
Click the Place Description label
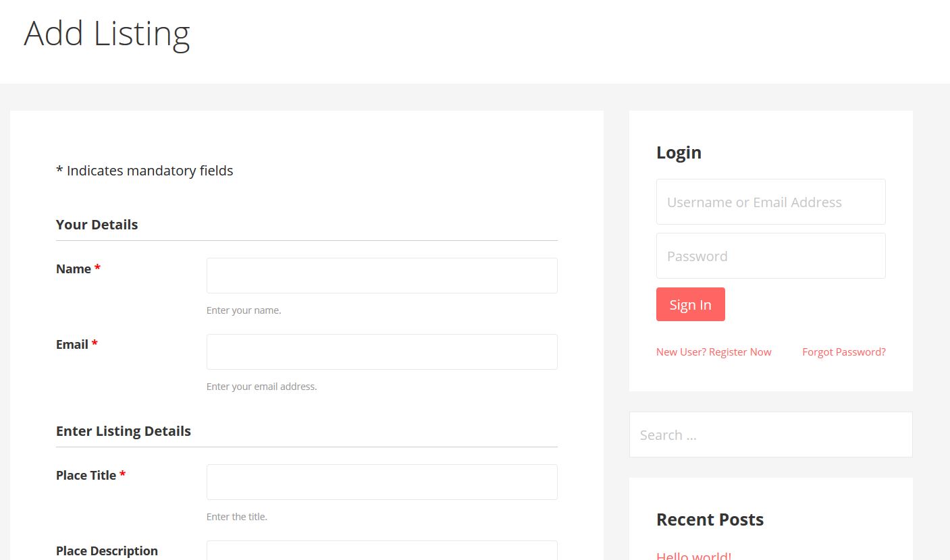click(107, 551)
